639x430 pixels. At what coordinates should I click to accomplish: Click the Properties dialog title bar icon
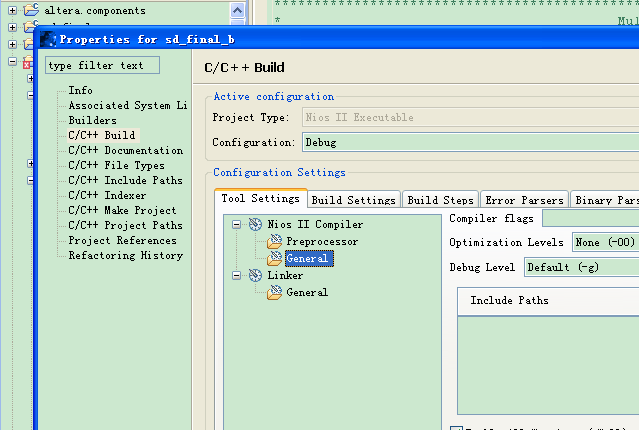(x=48, y=39)
